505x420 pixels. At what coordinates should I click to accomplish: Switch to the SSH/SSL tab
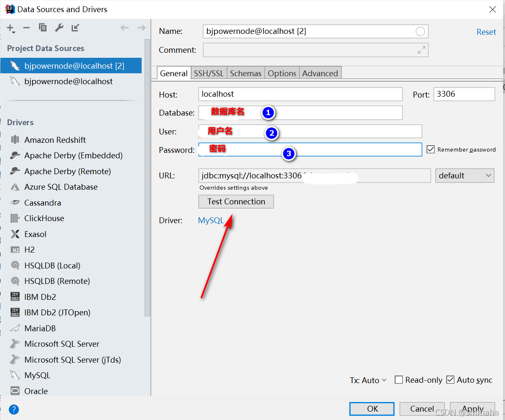[209, 73]
